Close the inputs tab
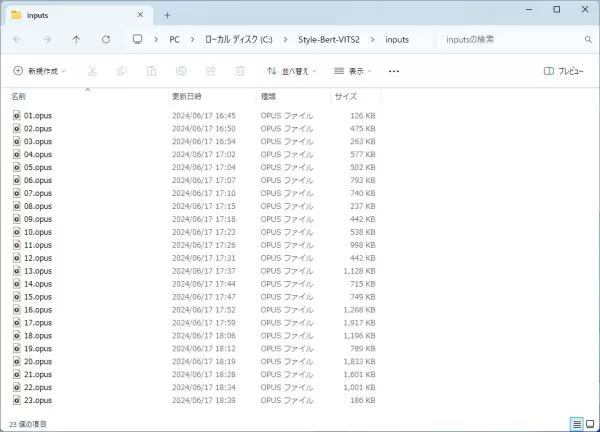This screenshot has height=432, width=600. (x=140, y=15)
